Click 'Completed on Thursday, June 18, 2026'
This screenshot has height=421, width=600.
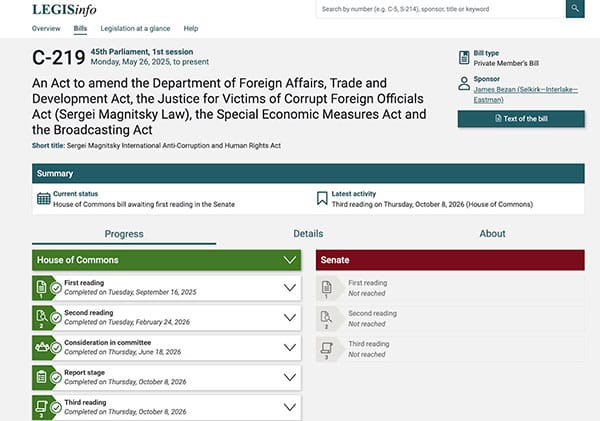pos(122,352)
